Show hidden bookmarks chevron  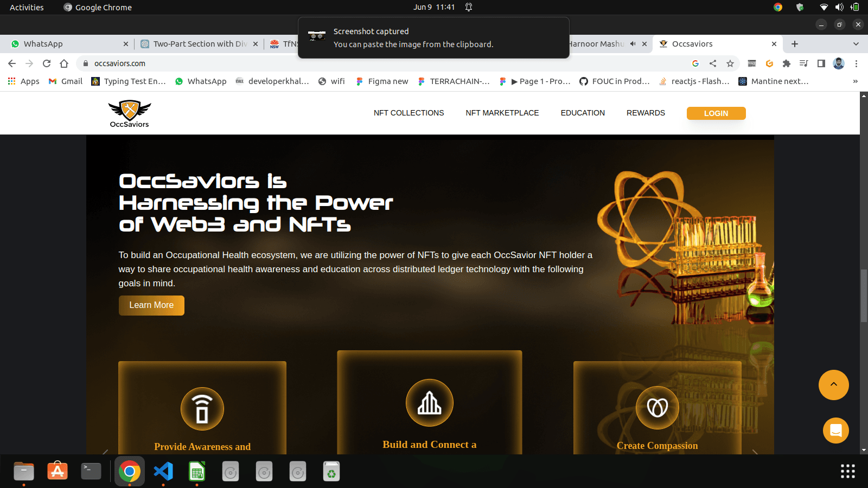856,81
